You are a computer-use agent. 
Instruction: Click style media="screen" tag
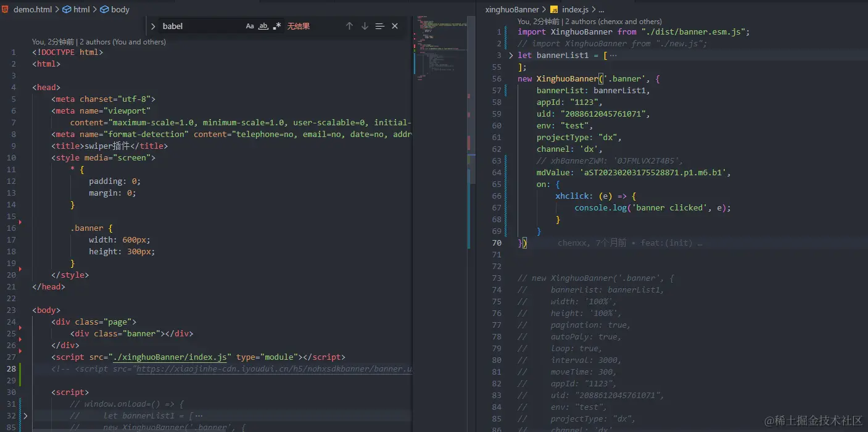[x=103, y=157]
